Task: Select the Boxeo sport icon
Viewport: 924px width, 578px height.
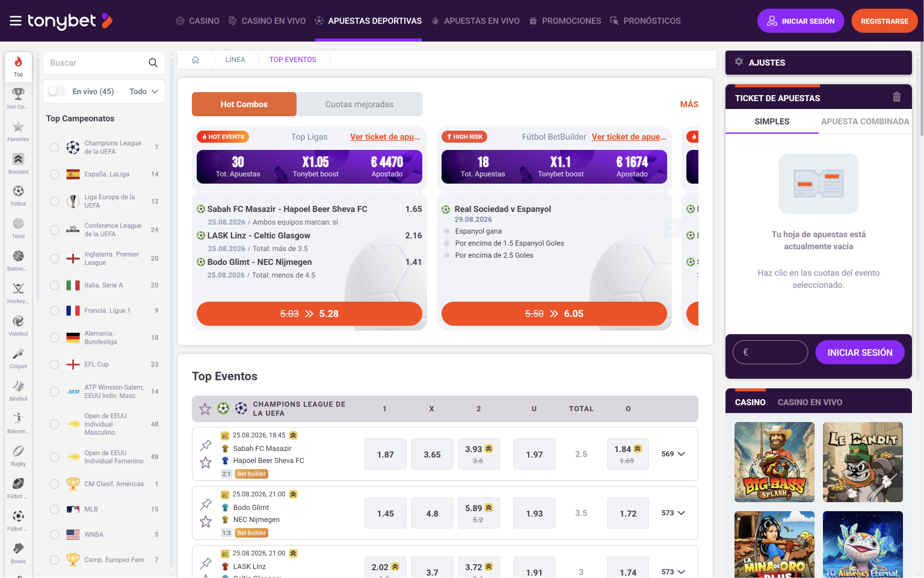Action: (18, 553)
